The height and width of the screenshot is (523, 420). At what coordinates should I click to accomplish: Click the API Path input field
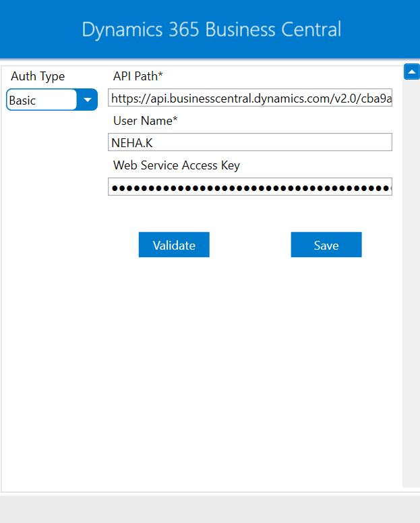click(250, 98)
